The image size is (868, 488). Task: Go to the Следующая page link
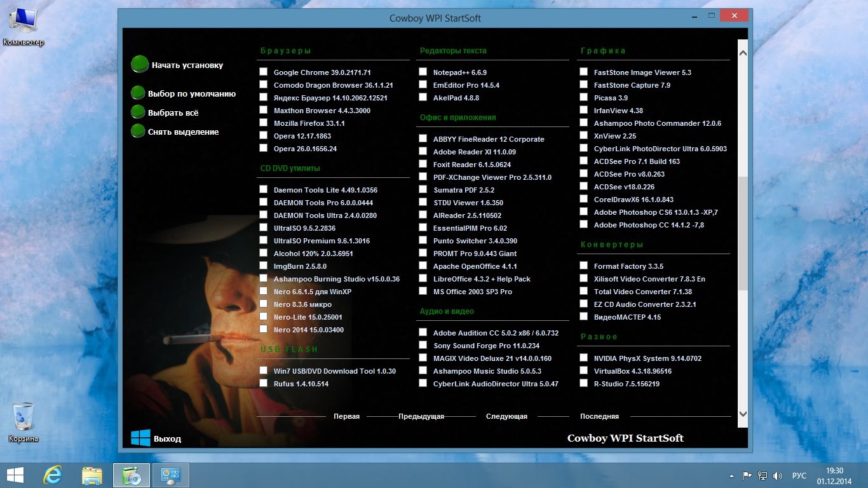(506, 416)
